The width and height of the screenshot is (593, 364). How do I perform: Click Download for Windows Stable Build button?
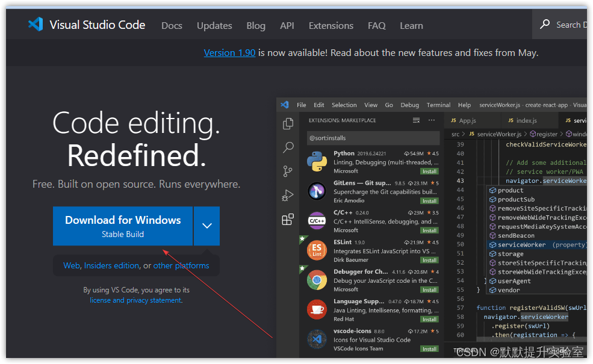[123, 226]
